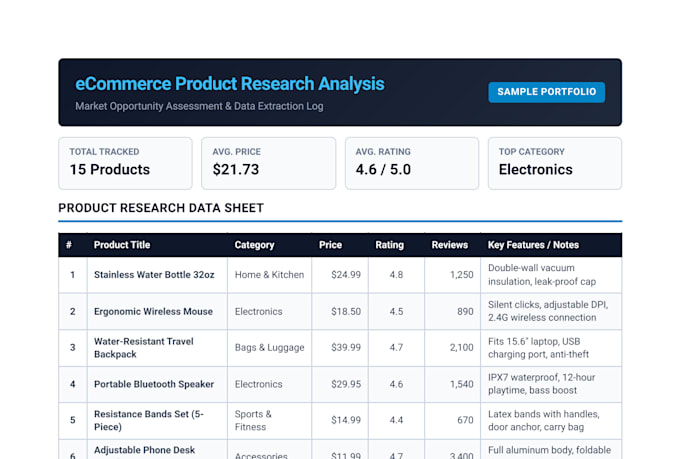Screen dimensions: 680x459
Task: Click Electronics in the Wireless Mouse row
Action: coord(269,311)
